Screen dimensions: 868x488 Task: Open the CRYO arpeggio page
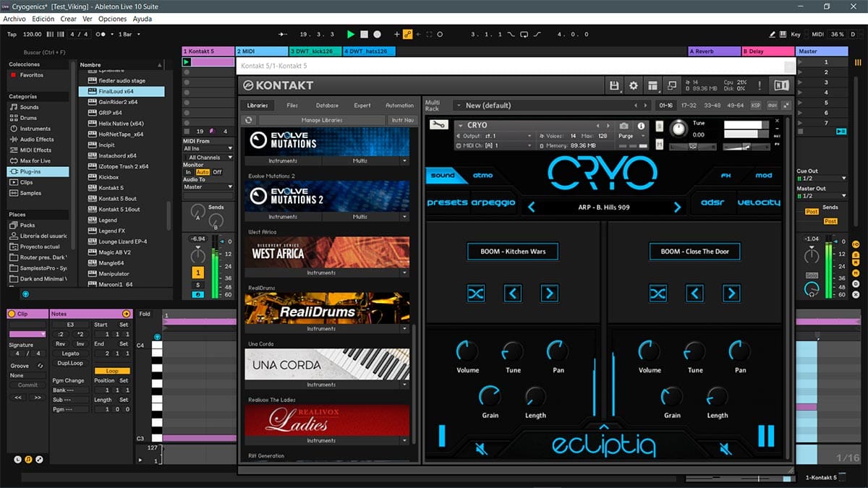point(493,202)
